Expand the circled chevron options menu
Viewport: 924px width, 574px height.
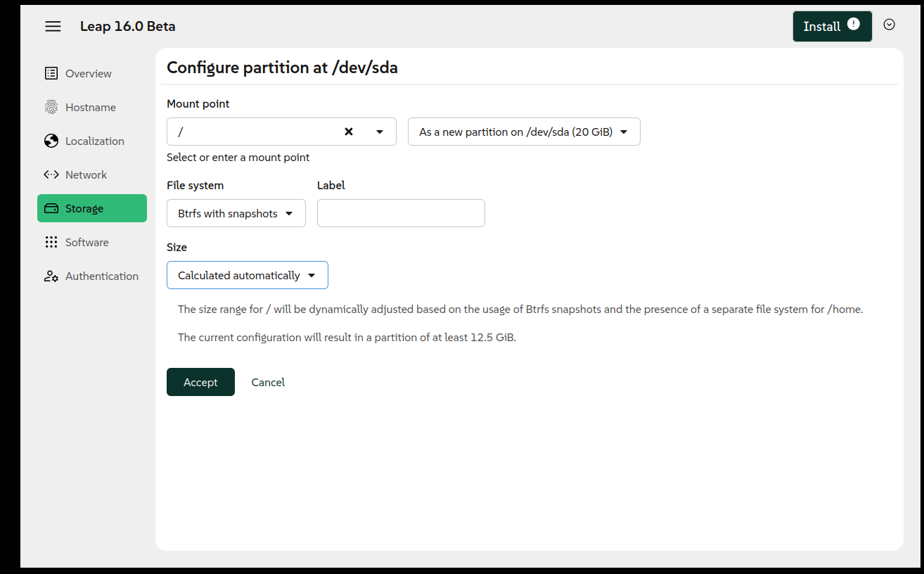click(x=890, y=25)
